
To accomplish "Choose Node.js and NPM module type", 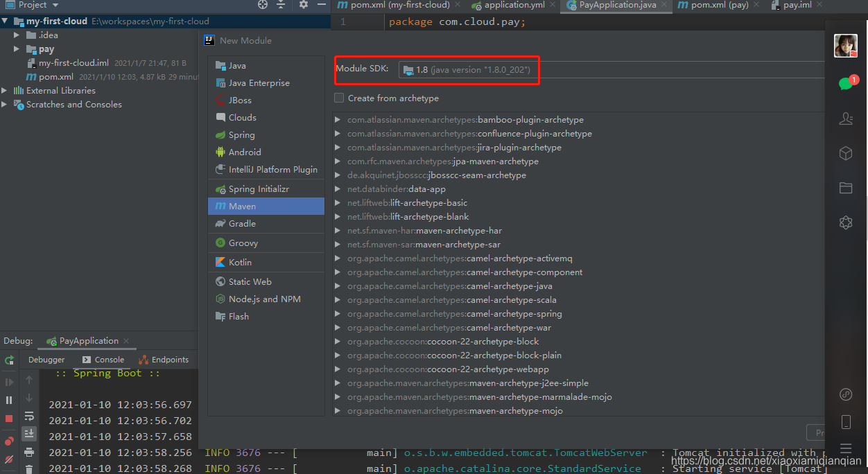I will [x=266, y=299].
